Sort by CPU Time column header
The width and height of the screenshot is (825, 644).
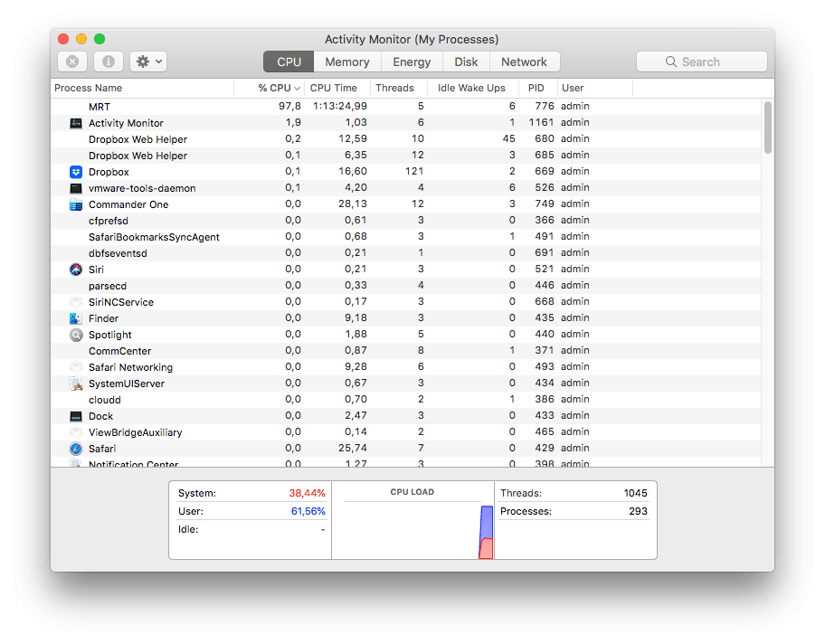point(337,88)
